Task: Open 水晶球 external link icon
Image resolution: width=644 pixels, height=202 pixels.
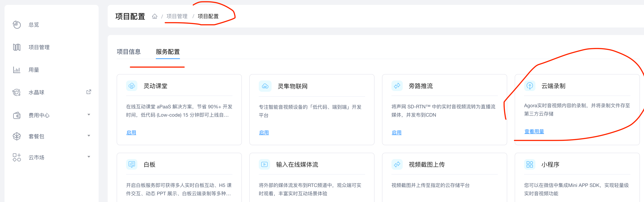Action: pyautogui.click(x=88, y=92)
